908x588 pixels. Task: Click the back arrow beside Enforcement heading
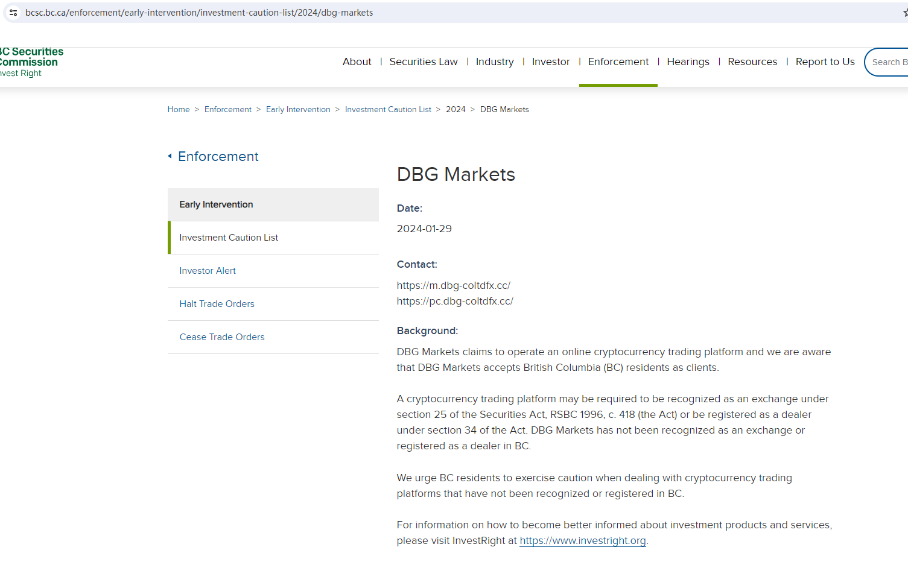coord(170,156)
